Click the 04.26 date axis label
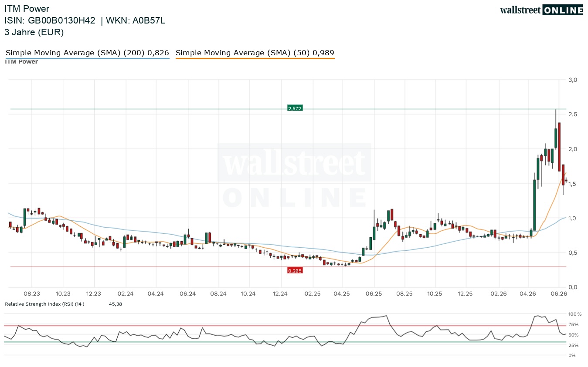Screen dimensions: 588x367 pyautogui.click(x=528, y=294)
